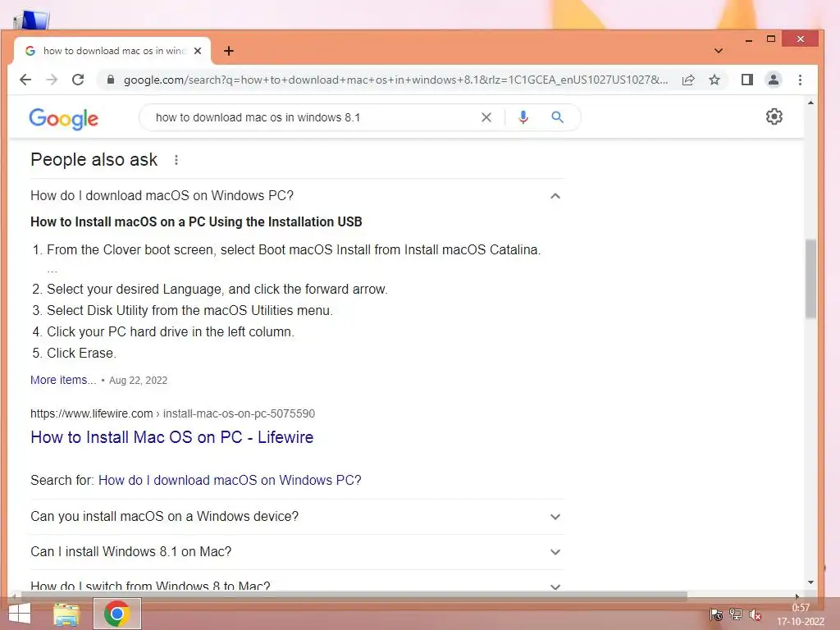Viewport: 840px width, 630px height.
Task: Click the address bar URL
Action: pyautogui.click(x=395, y=80)
